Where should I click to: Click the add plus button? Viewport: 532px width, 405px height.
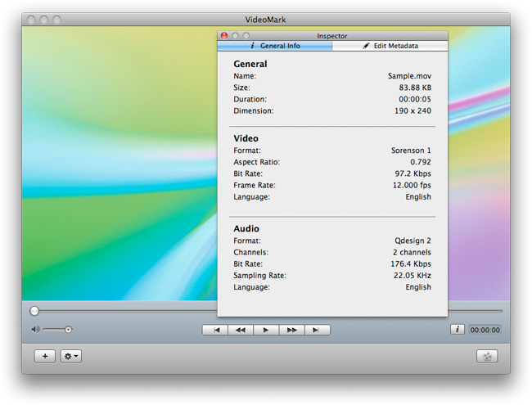click(44, 357)
